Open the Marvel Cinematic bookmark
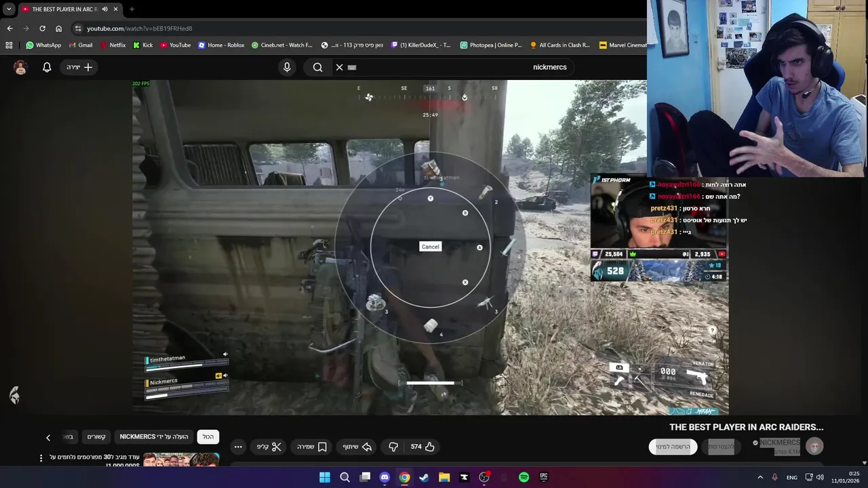 623,45
